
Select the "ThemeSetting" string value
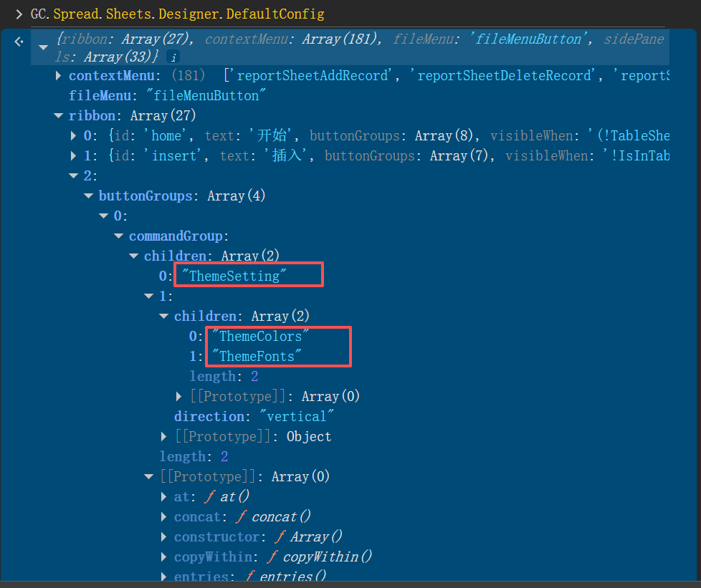point(234,276)
